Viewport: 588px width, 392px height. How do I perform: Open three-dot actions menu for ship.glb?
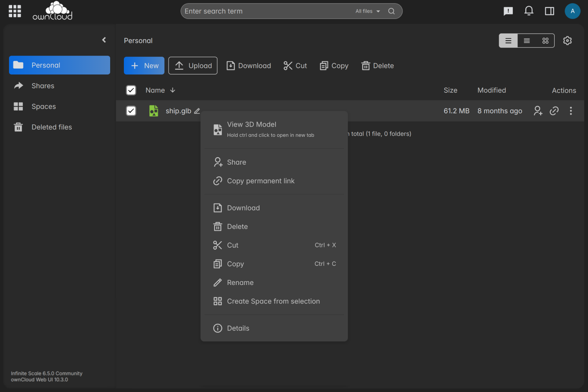(x=571, y=111)
